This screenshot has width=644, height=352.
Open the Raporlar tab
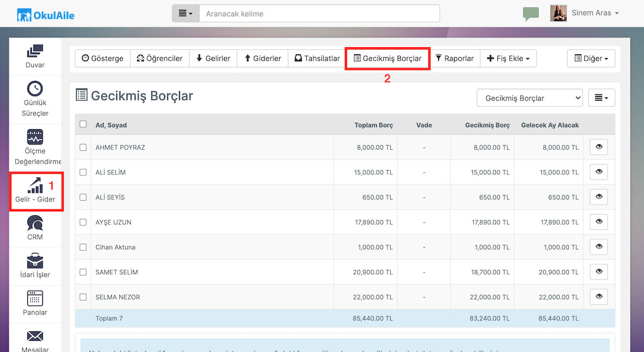455,58
